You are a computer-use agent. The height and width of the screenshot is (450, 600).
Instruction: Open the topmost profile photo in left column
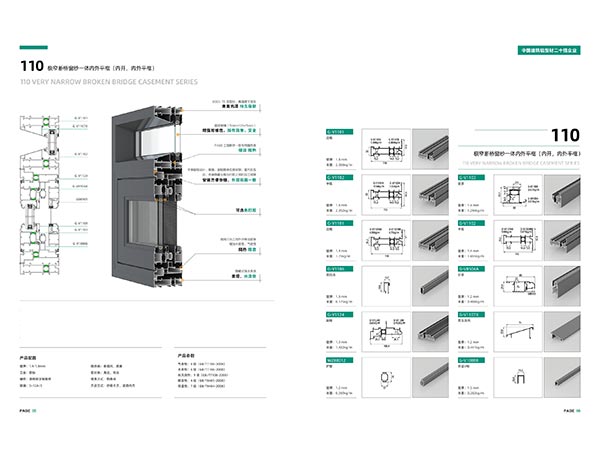click(430, 149)
